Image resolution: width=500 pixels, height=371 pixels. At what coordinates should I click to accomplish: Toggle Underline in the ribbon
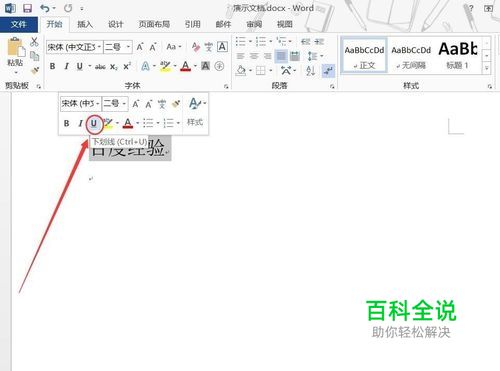(80, 66)
